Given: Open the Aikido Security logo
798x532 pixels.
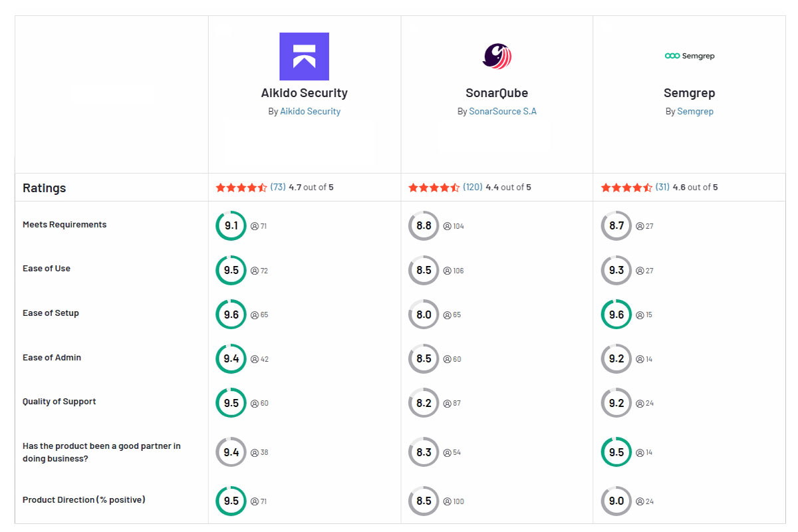Looking at the screenshot, I should click(x=304, y=57).
